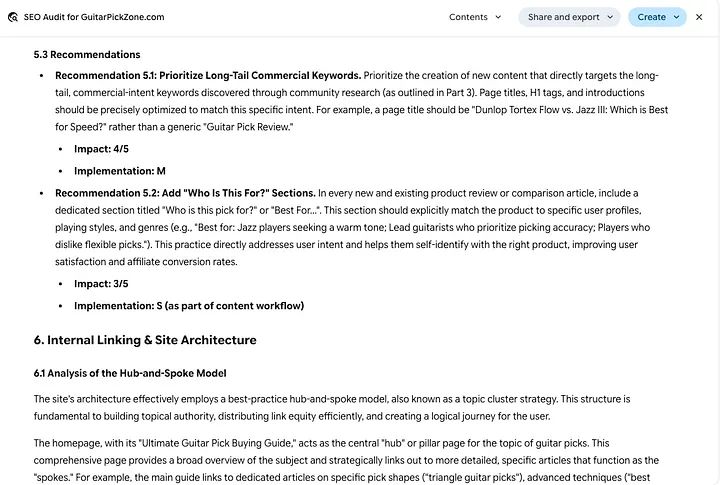Select the 'Impact: 4/5' bullet

click(101, 149)
